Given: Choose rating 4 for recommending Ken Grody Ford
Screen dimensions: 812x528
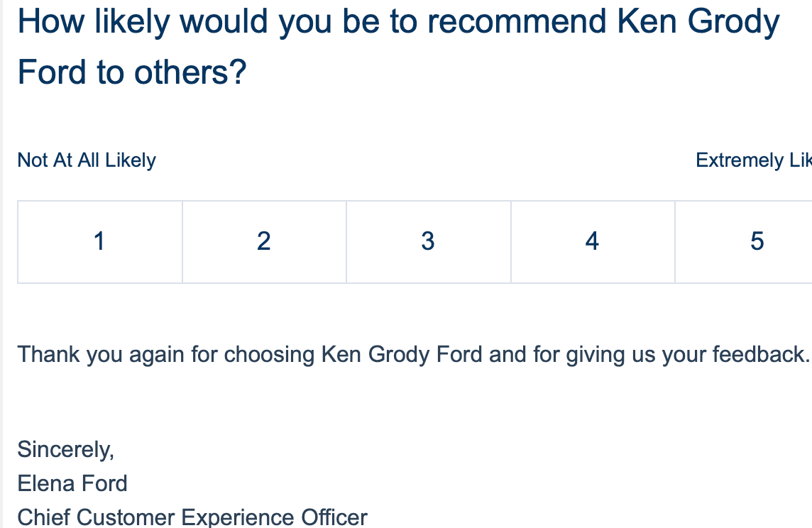Looking at the screenshot, I should [592, 241].
